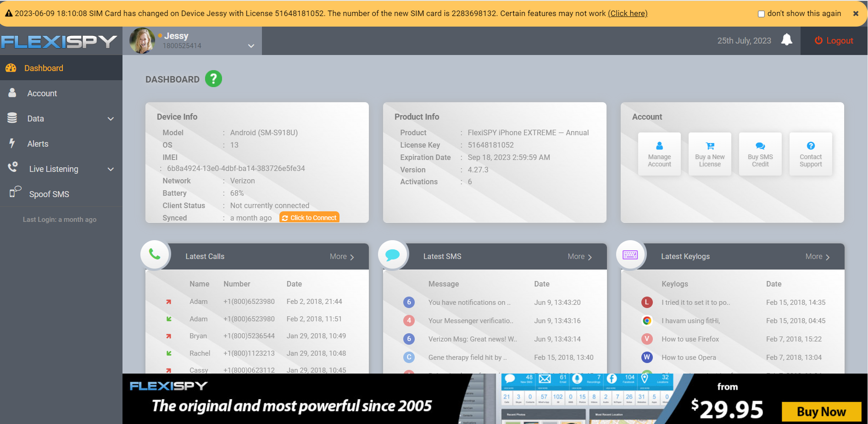Click the FlexiSPY ad banner slogan
The height and width of the screenshot is (424, 868).
tap(292, 406)
